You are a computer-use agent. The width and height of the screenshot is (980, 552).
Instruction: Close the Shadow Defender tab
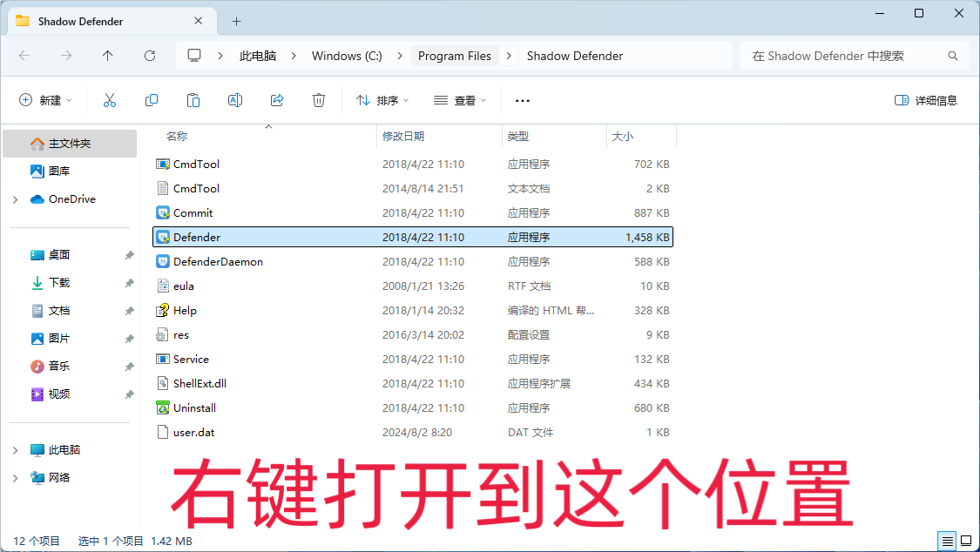[198, 21]
